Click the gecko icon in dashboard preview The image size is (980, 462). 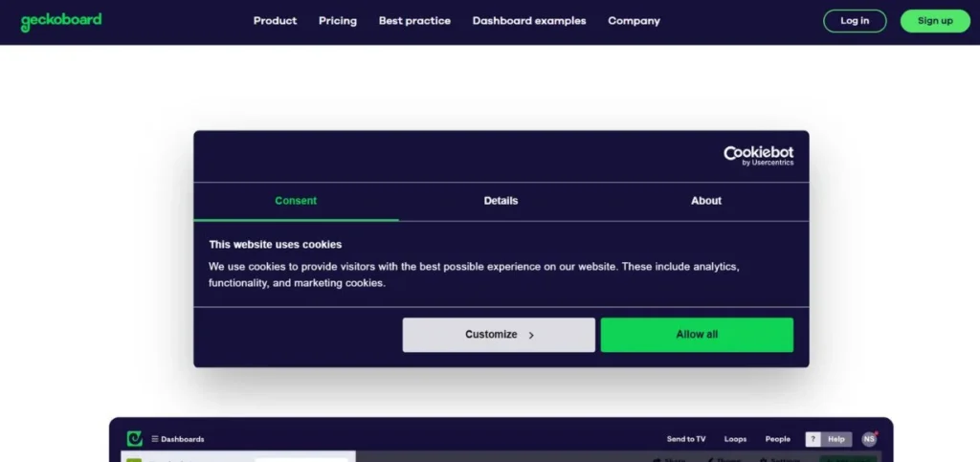tap(134, 439)
